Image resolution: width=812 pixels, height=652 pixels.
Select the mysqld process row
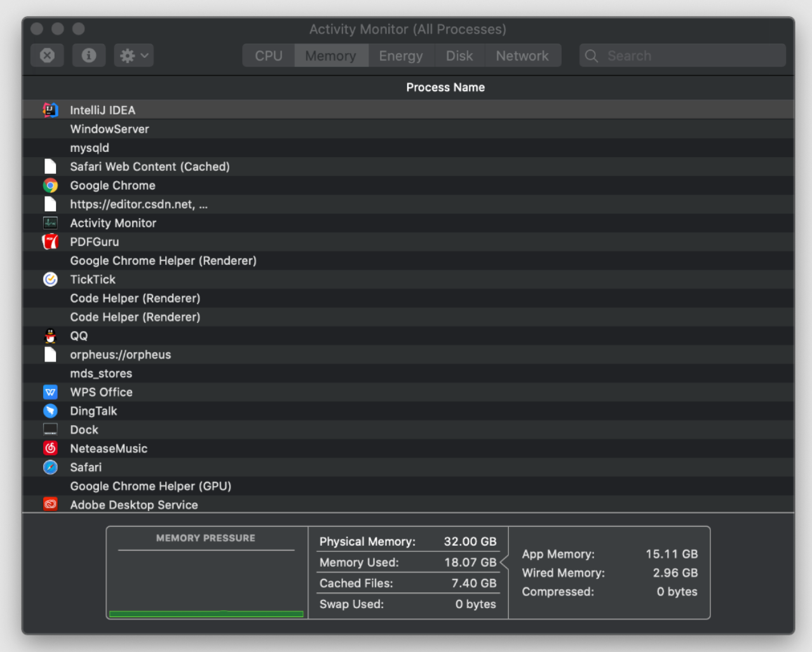tap(409, 148)
